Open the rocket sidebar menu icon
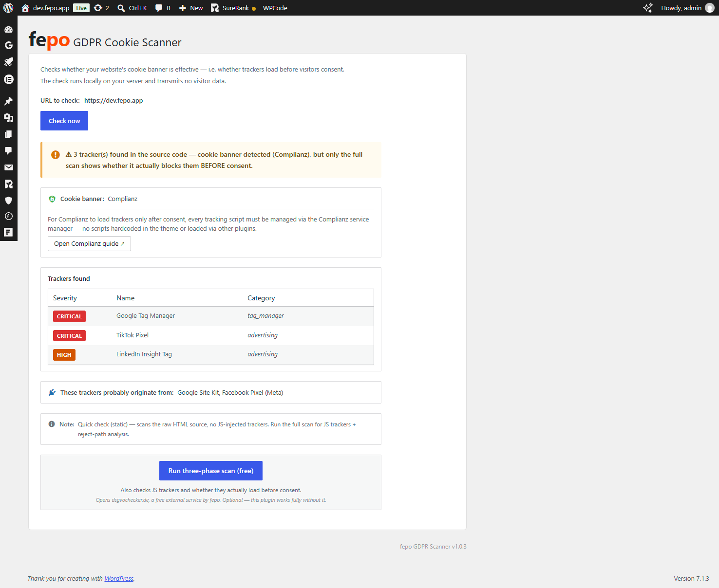This screenshot has width=719, height=588. click(x=8, y=62)
